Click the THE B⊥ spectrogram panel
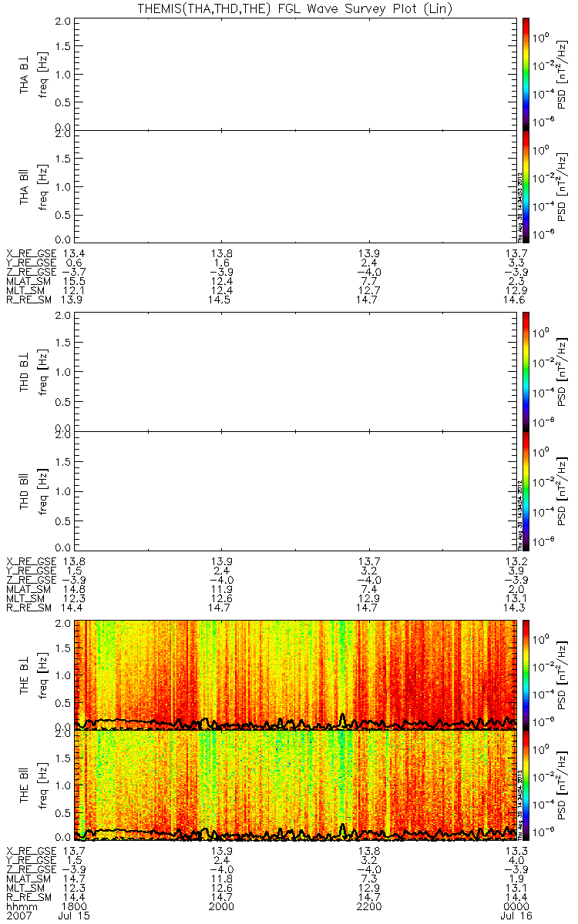The width and height of the screenshot is (578, 924). point(294,674)
